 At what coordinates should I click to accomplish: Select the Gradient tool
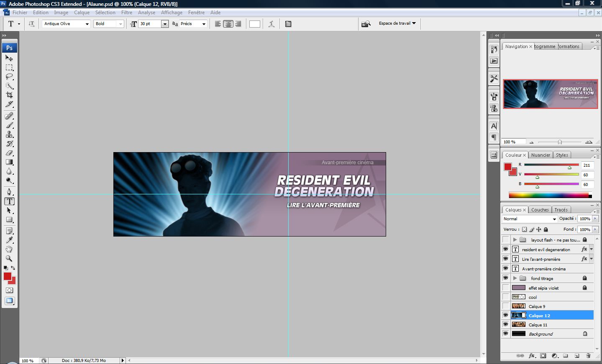[9, 162]
